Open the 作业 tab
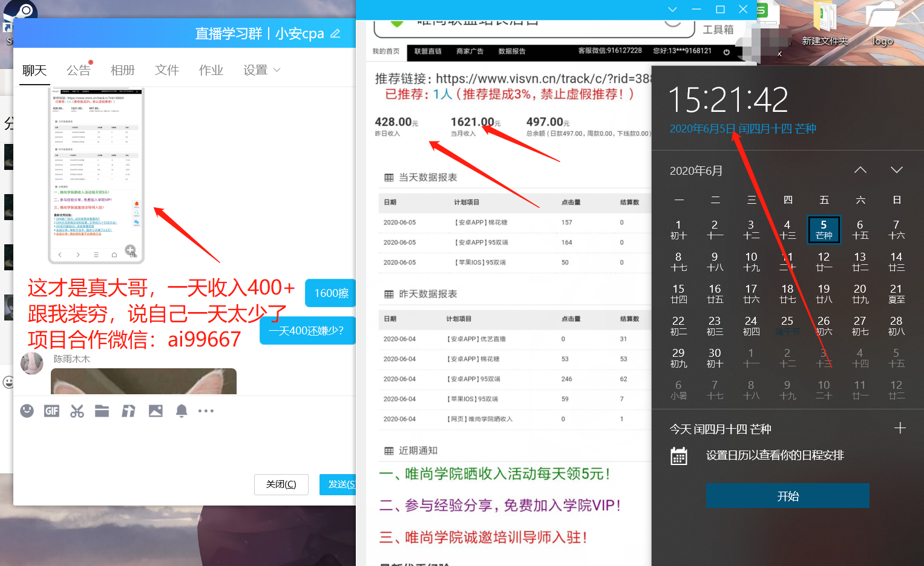Image resolution: width=924 pixels, height=566 pixels. pyautogui.click(x=211, y=70)
